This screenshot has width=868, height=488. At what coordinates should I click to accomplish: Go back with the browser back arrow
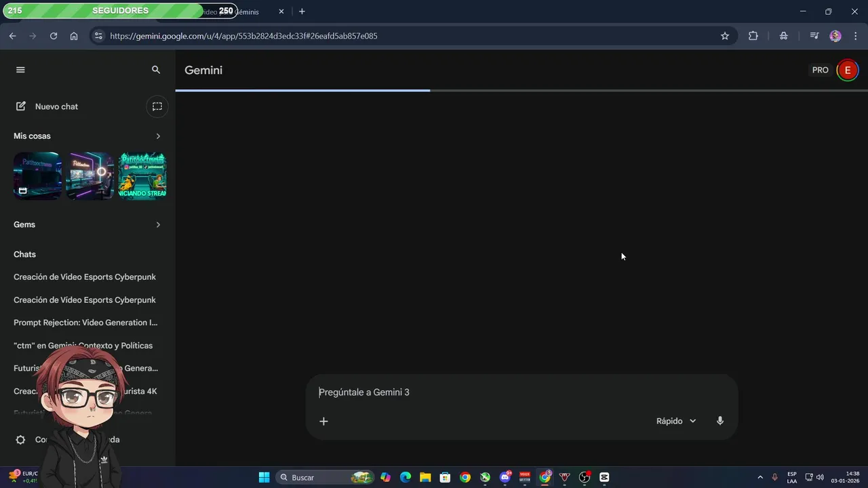(12, 36)
